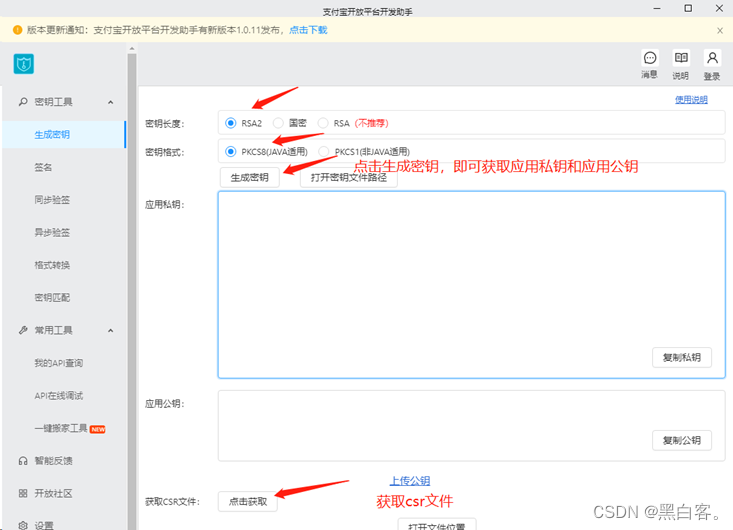This screenshot has width=733, height=530.
Task: Focus the 应用公钥 text area
Action: point(472,426)
